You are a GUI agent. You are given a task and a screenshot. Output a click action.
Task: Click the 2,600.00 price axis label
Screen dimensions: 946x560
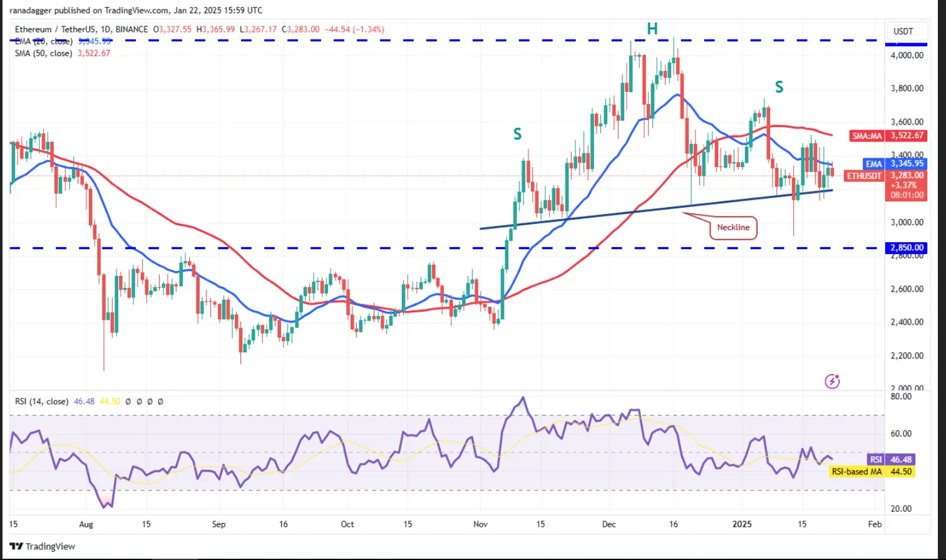907,289
